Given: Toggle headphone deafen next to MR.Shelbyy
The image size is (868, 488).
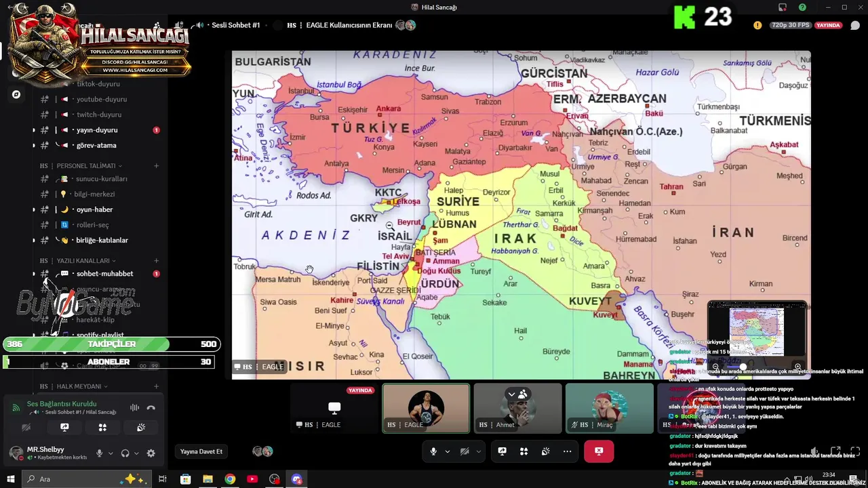Looking at the screenshot, I should (125, 453).
